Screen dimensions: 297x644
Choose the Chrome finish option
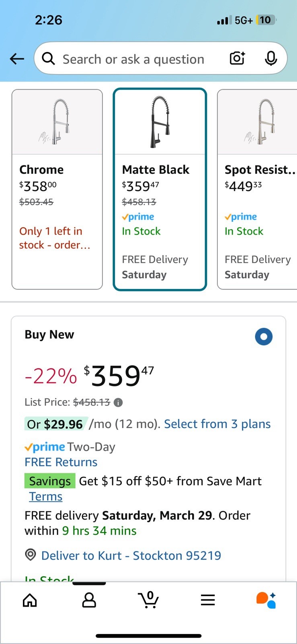[x=57, y=189]
